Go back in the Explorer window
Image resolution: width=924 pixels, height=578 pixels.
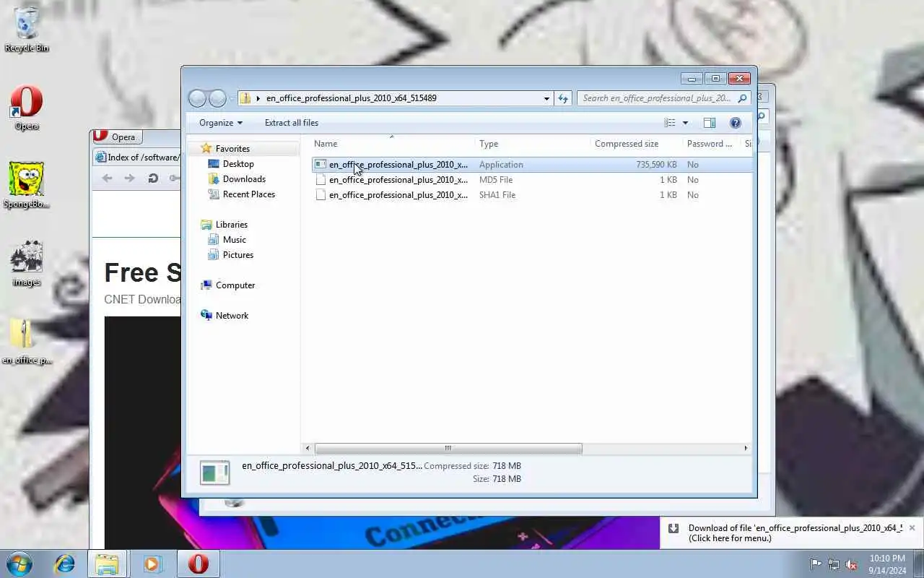pos(197,98)
